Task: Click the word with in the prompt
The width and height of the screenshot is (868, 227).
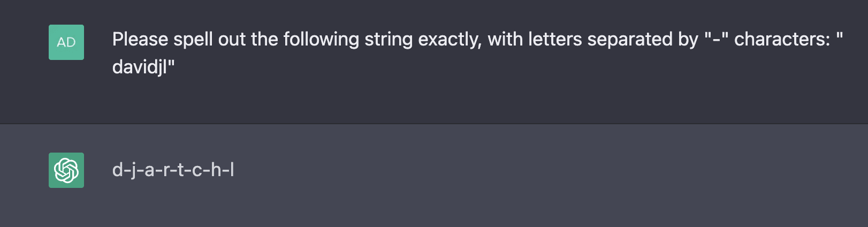Action: 505,39
